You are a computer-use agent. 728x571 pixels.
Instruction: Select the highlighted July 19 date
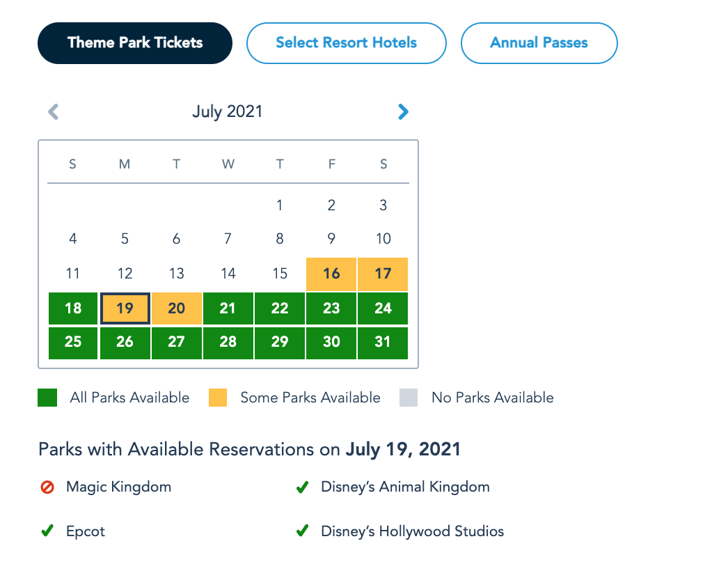[125, 308]
